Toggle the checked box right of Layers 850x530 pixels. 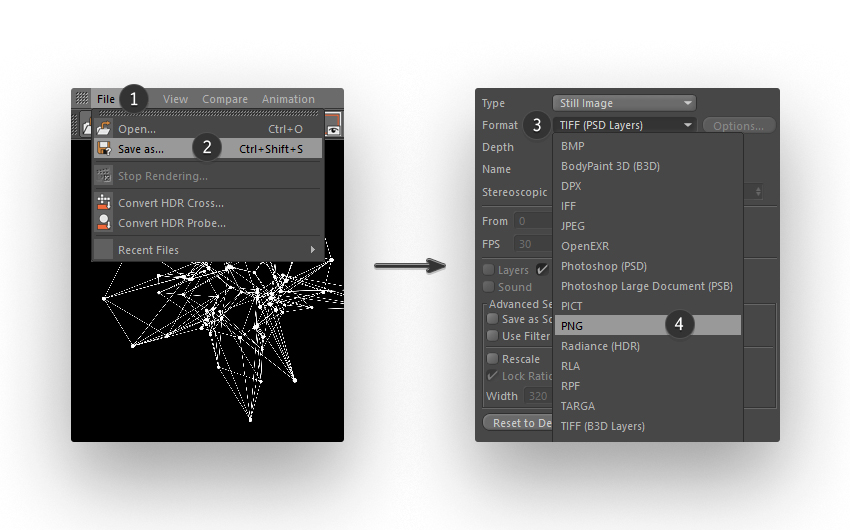[542, 269]
